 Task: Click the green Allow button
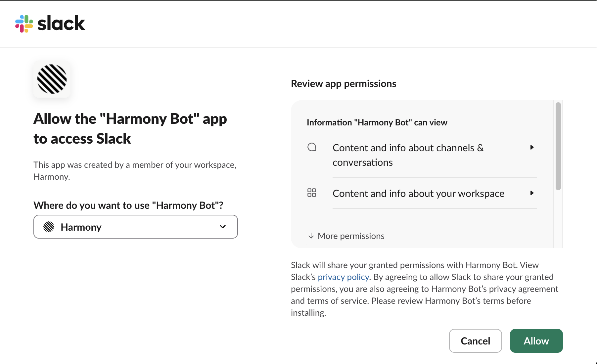click(x=536, y=341)
